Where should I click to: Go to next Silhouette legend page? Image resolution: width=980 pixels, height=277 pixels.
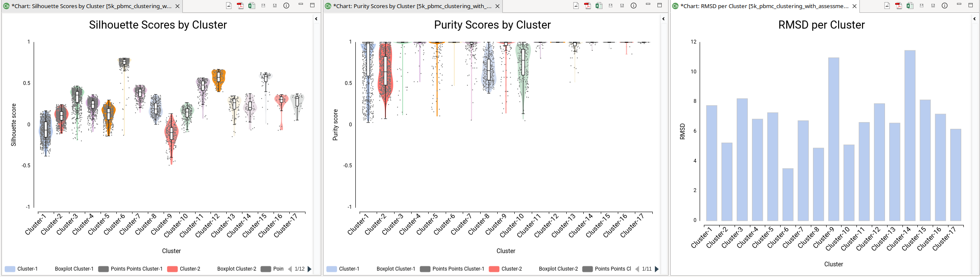pos(310,269)
